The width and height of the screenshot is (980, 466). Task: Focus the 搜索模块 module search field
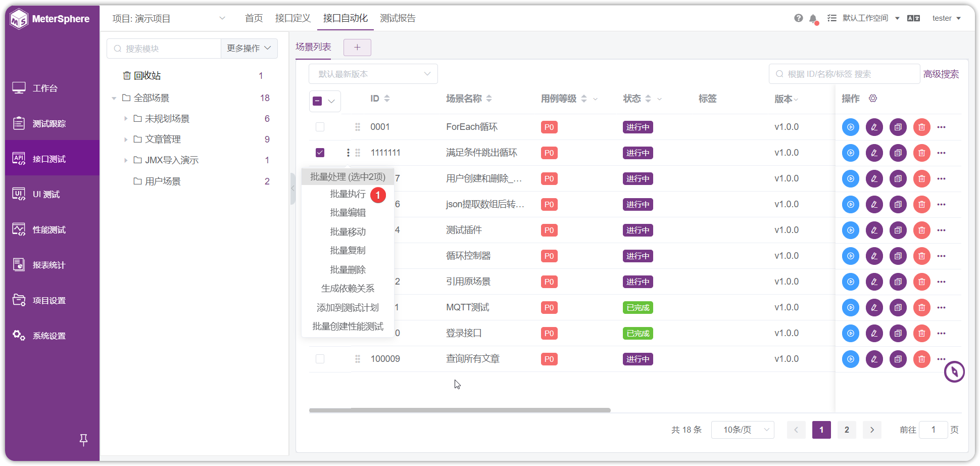[x=164, y=49]
